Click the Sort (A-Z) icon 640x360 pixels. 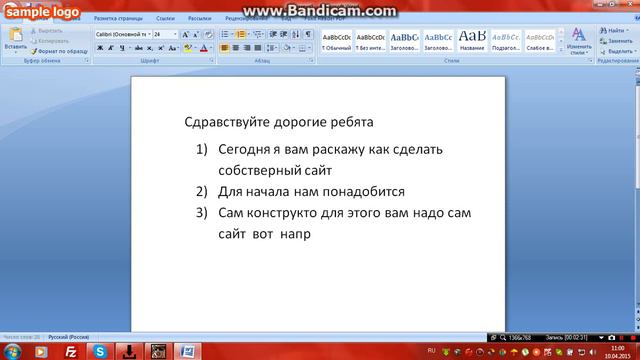[x=296, y=35]
